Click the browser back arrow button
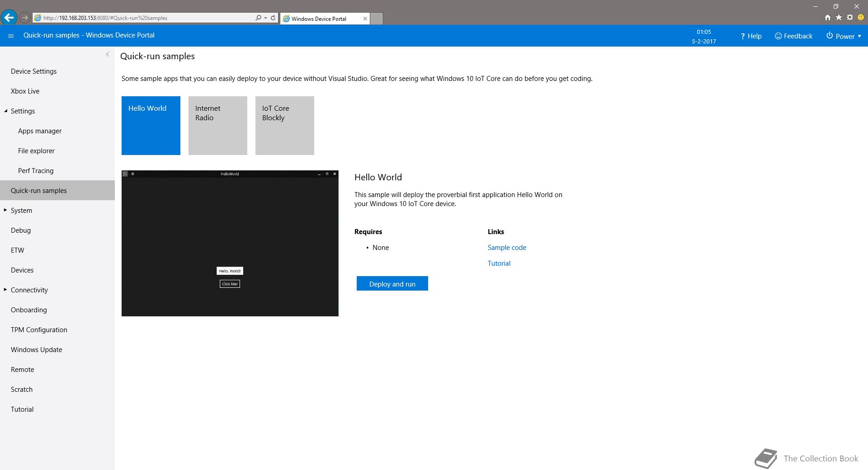Screen dimensions: 868x470 (x=9, y=18)
